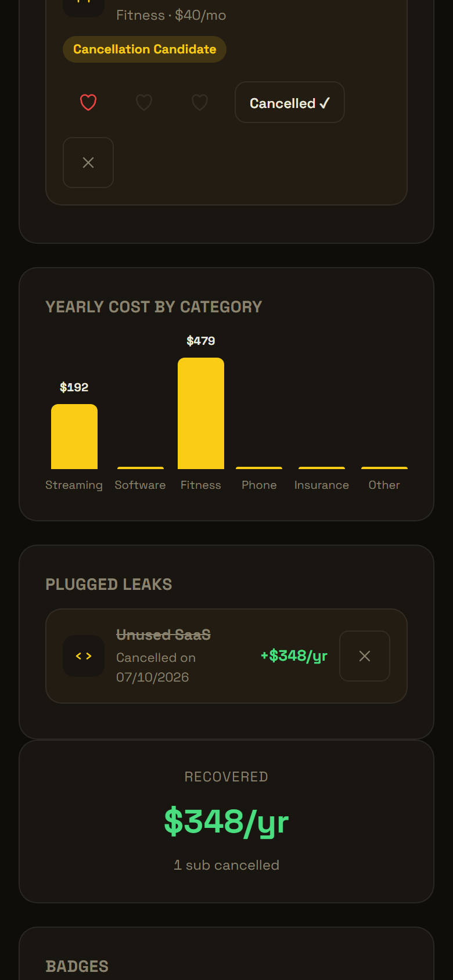Click the Streaming category label
This screenshot has height=980, width=453.
point(74,485)
